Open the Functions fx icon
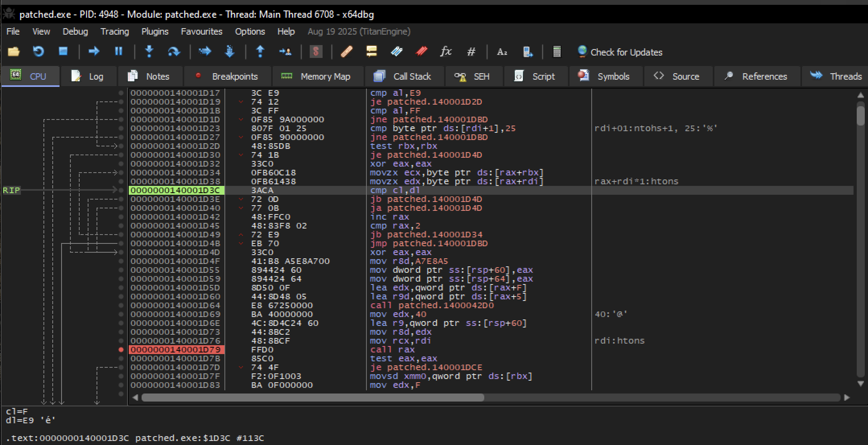The width and height of the screenshot is (868, 445). coord(446,52)
